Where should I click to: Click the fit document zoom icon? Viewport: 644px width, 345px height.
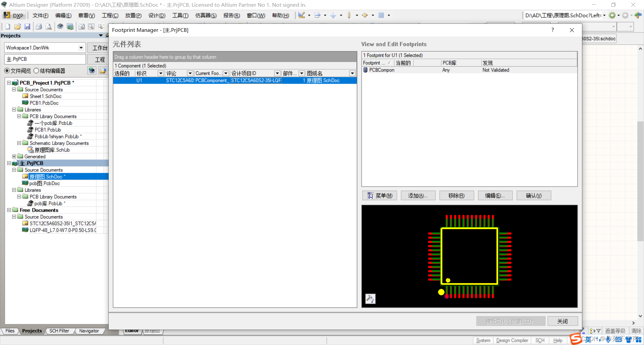click(82, 26)
